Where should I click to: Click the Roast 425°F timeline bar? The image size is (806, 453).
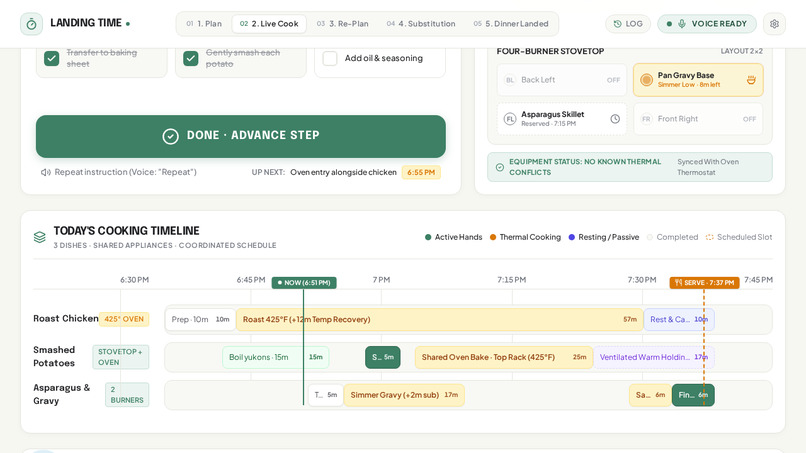click(x=439, y=319)
